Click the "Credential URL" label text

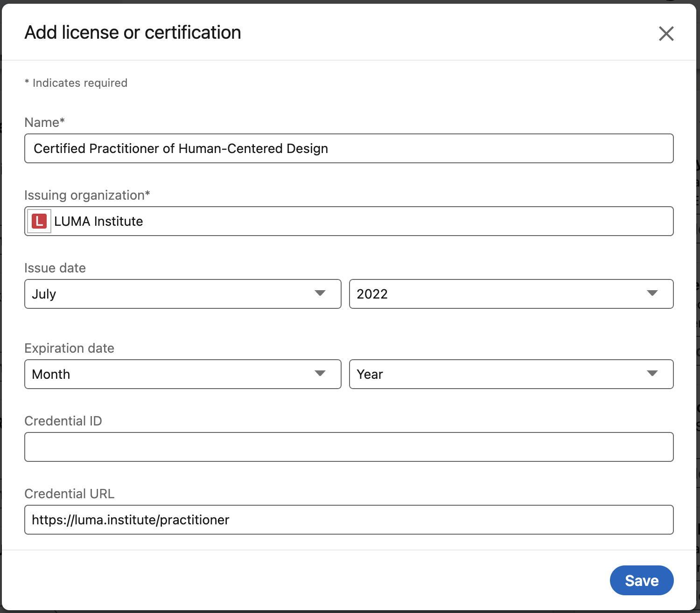coord(69,494)
